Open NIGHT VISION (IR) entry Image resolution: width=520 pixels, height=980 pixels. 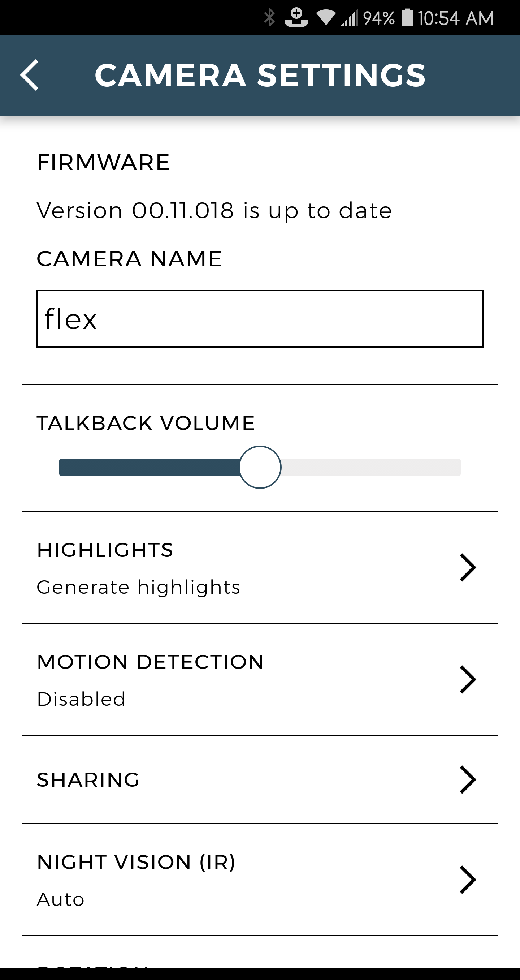260,880
